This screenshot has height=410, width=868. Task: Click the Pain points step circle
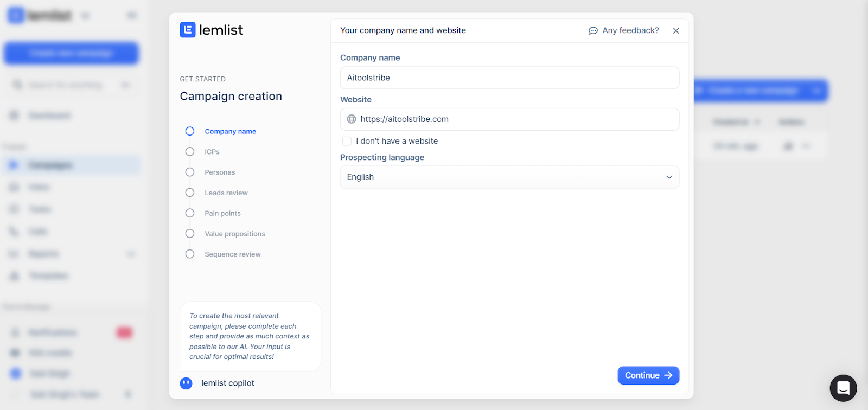190,213
